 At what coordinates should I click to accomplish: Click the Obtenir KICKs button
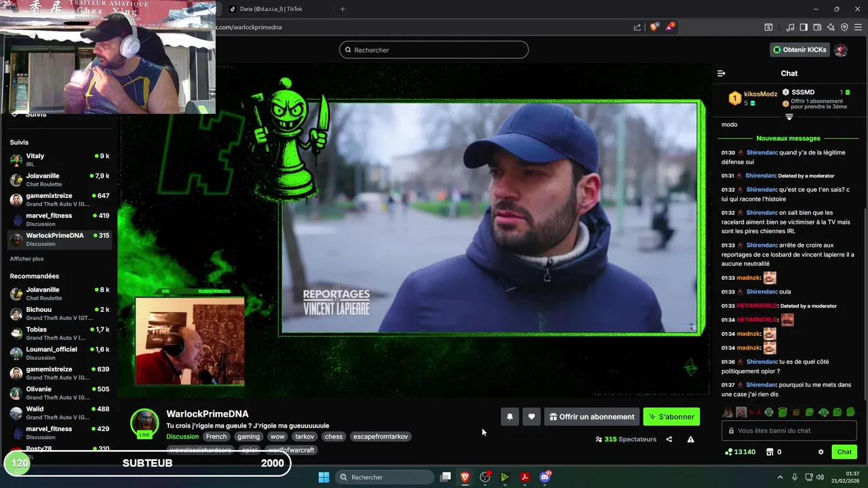click(800, 49)
